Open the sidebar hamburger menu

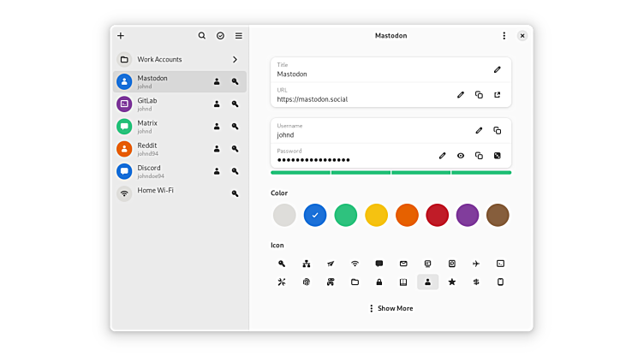pos(239,36)
